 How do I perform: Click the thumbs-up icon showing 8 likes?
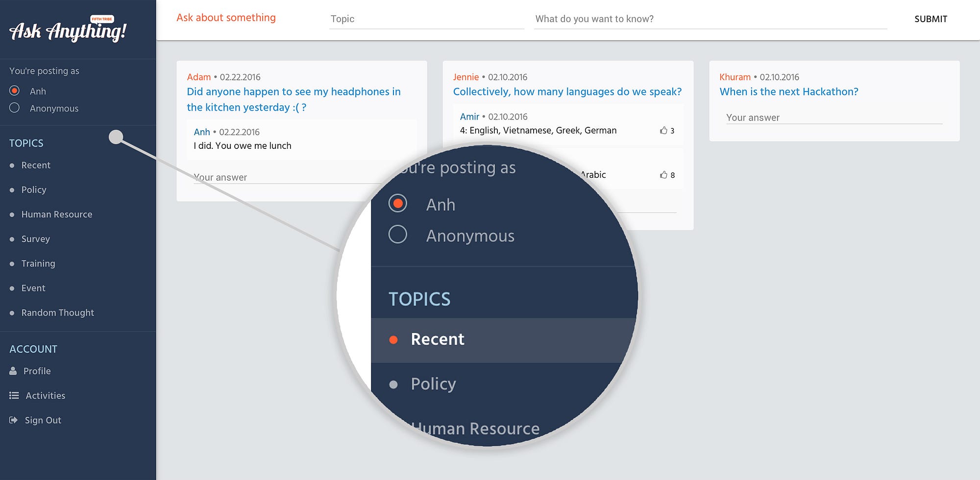pyautogui.click(x=663, y=175)
